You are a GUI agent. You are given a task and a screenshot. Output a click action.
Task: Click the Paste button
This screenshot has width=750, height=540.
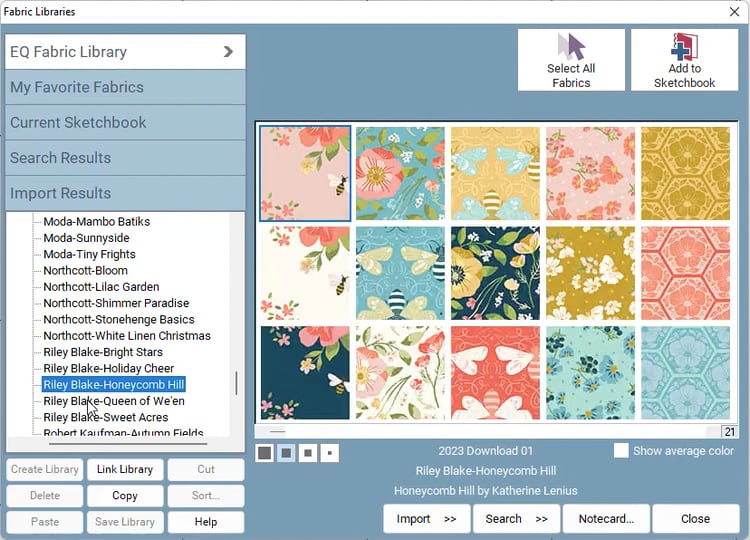[x=44, y=522]
